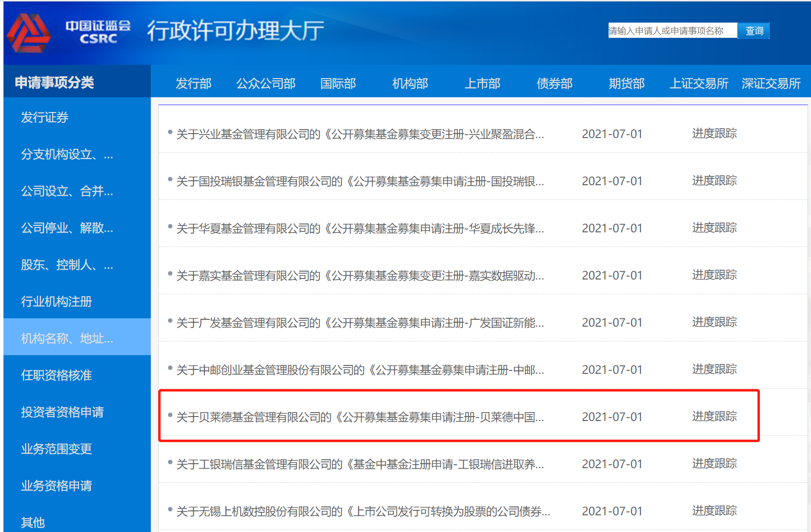Click the 查询 search button
Image resolution: width=811 pixels, height=532 pixels.
(x=754, y=30)
